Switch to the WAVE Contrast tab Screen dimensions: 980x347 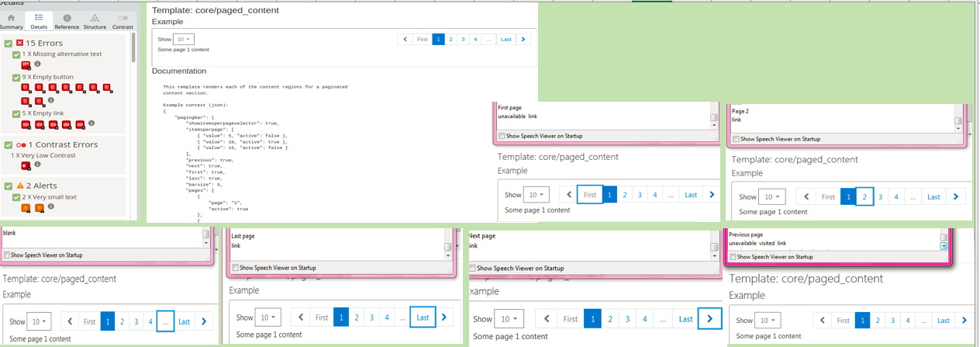tap(122, 21)
